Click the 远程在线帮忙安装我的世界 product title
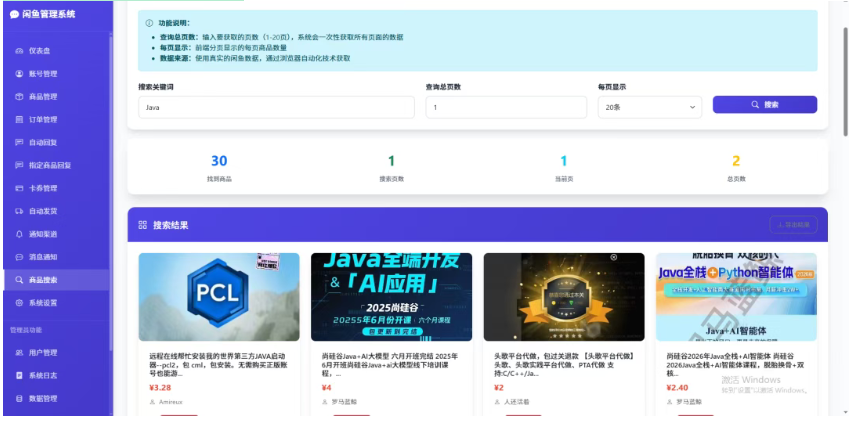This screenshot has height=440, width=855. click(218, 365)
